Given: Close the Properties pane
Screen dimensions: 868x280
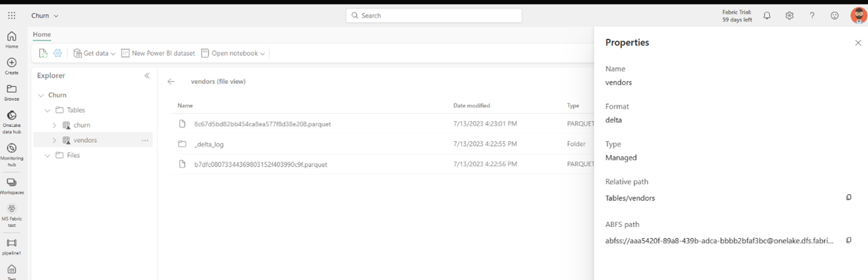Looking at the screenshot, I should point(858,43).
